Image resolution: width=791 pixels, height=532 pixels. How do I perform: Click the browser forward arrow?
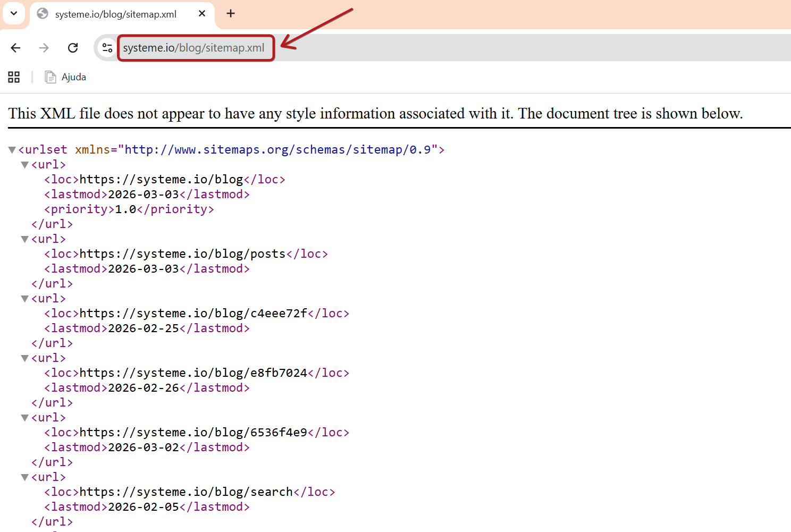point(44,48)
